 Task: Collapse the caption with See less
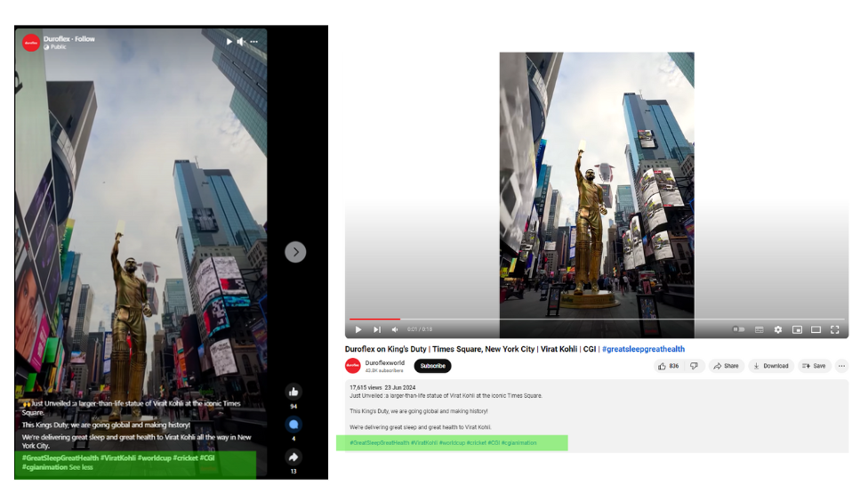point(81,466)
